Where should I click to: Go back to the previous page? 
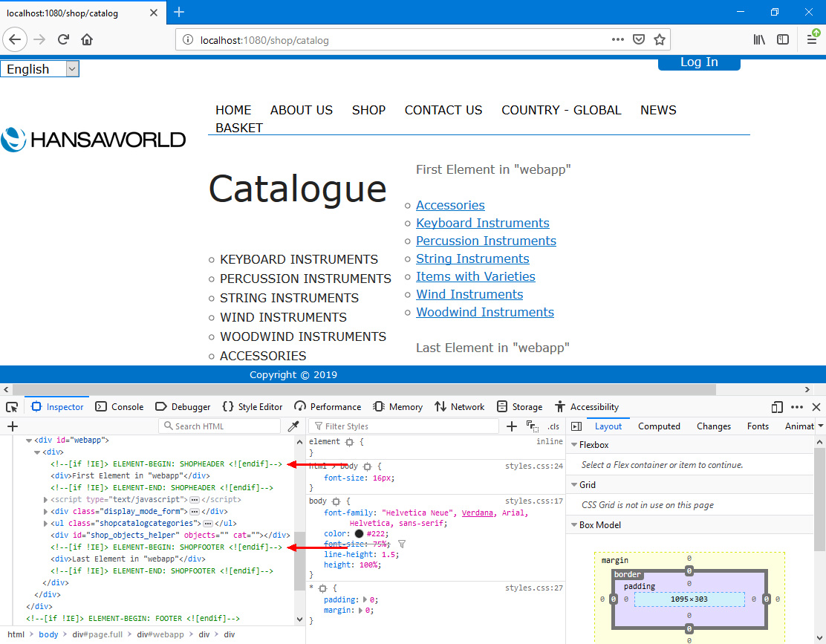(15, 39)
